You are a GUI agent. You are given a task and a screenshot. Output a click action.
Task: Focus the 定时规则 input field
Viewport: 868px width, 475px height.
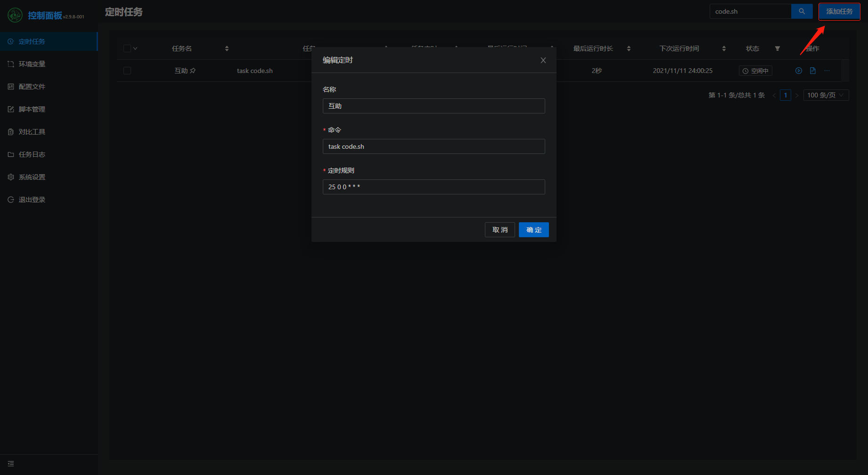pyautogui.click(x=434, y=187)
